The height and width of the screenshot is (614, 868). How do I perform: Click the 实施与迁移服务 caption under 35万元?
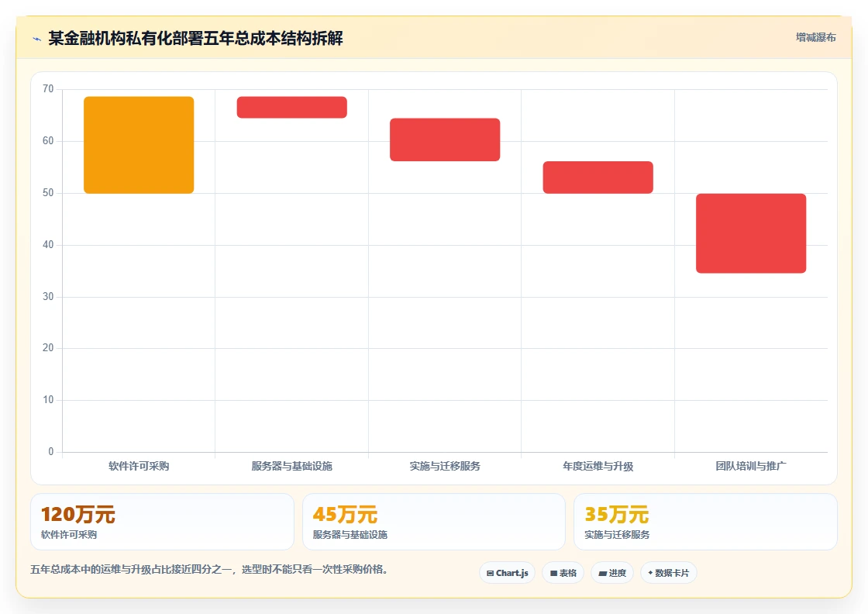(x=617, y=535)
